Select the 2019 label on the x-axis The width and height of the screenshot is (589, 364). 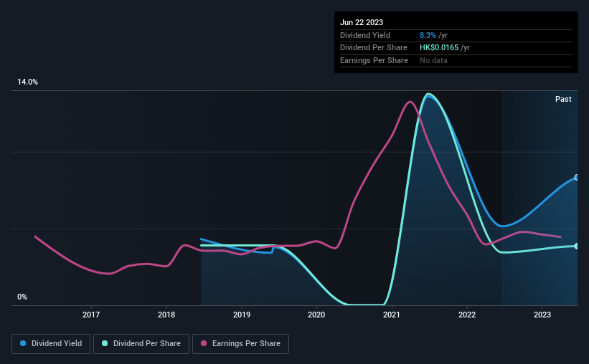tap(242, 315)
